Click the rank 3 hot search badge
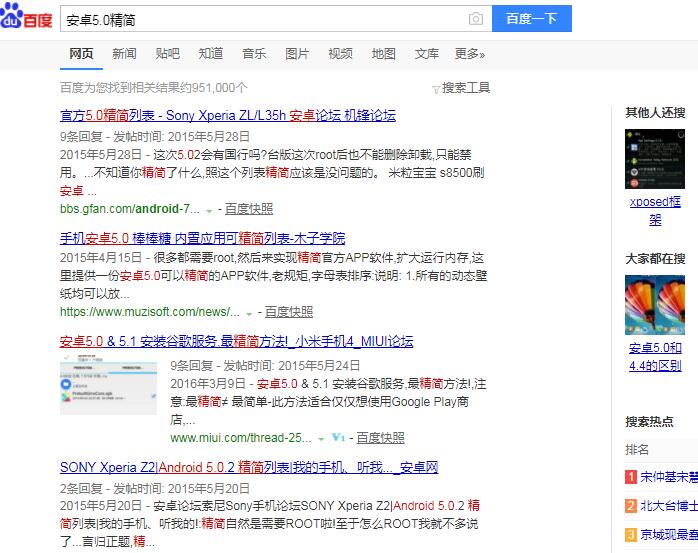 coord(631,535)
